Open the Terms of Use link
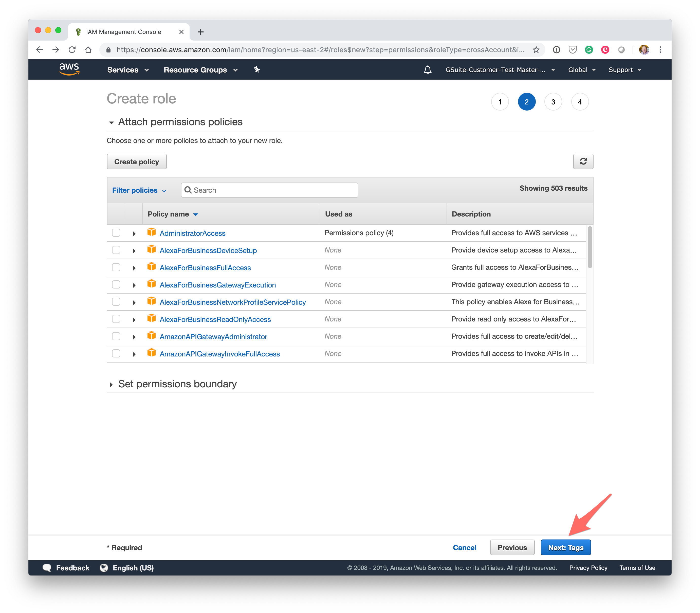The width and height of the screenshot is (700, 613). [637, 568]
